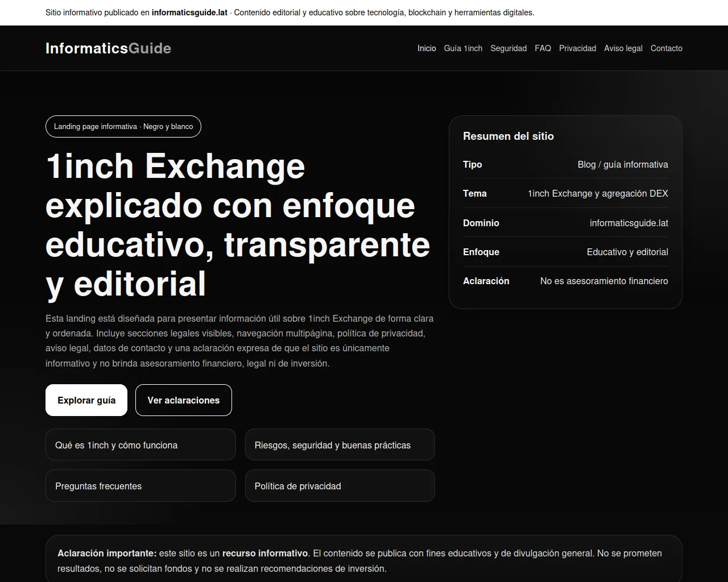This screenshot has width=728, height=582.
Task: Click the 'Resumen del sitio' heading
Action: (x=508, y=136)
